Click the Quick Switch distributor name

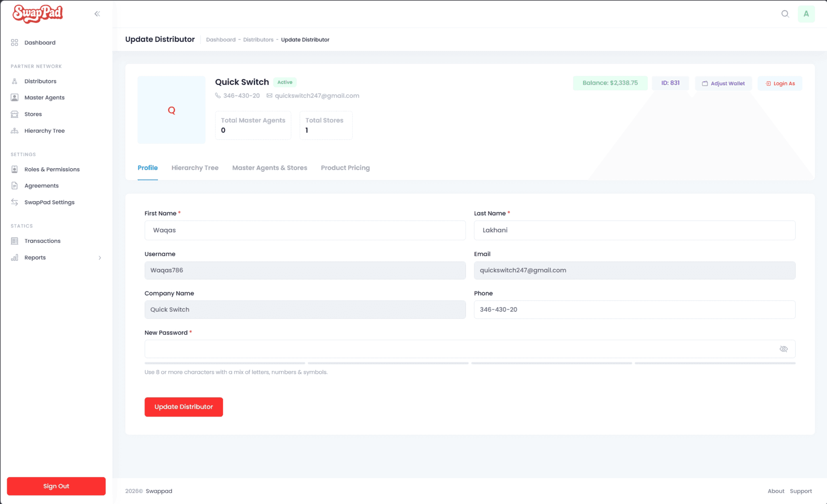click(242, 82)
